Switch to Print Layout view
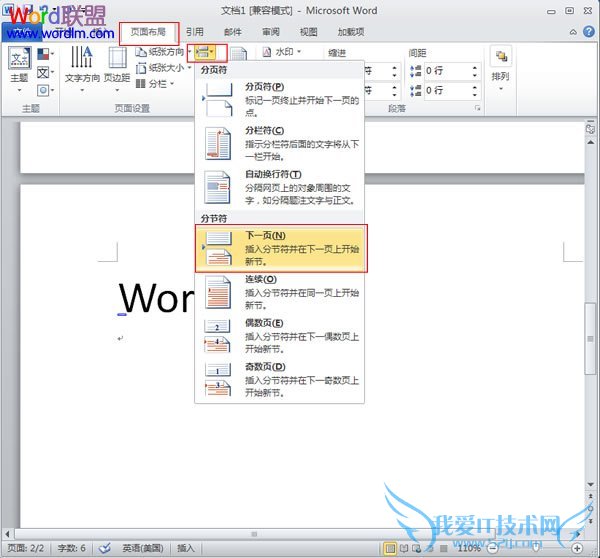The image size is (600, 558). point(390,548)
